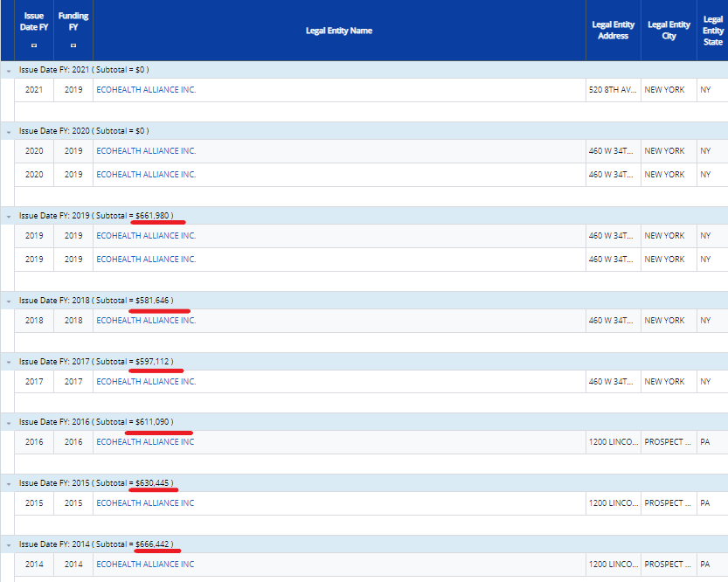
Task: Open EcoHealth Alliance link in 2018 row
Action: [146, 320]
